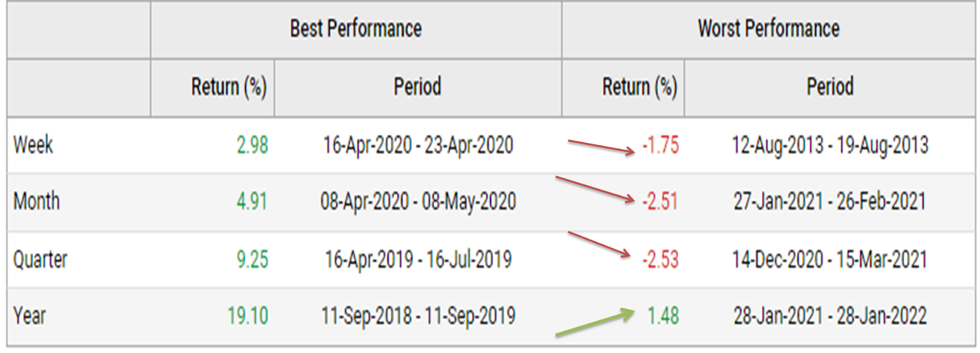This screenshot has width=980, height=353.
Task: Select the Return (%) header under Worst Performance
Action: [x=640, y=87]
